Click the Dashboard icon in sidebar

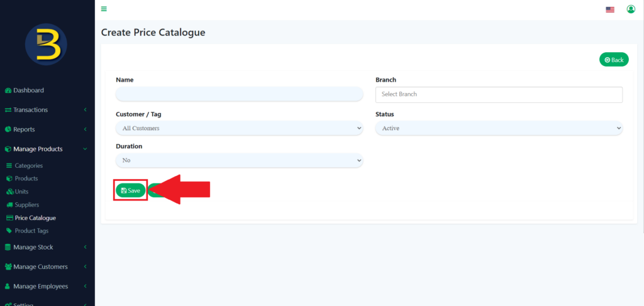pos(8,90)
